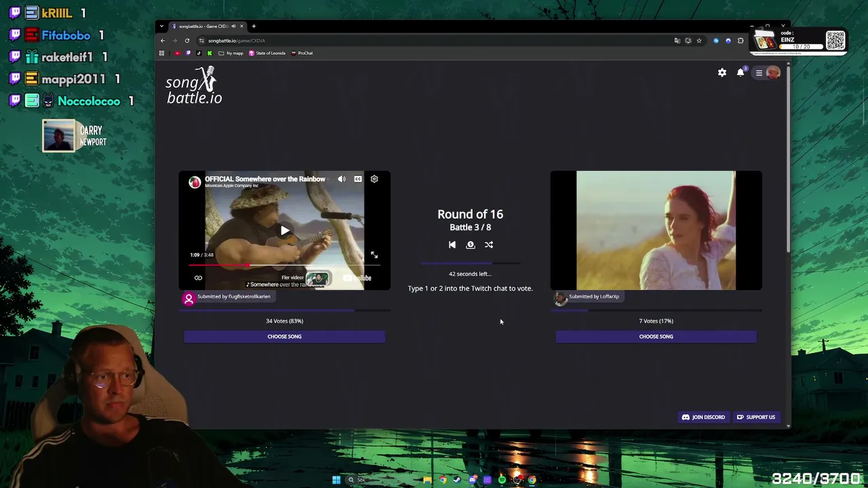
Task: Click the Round of 16 heading
Action: (470, 214)
